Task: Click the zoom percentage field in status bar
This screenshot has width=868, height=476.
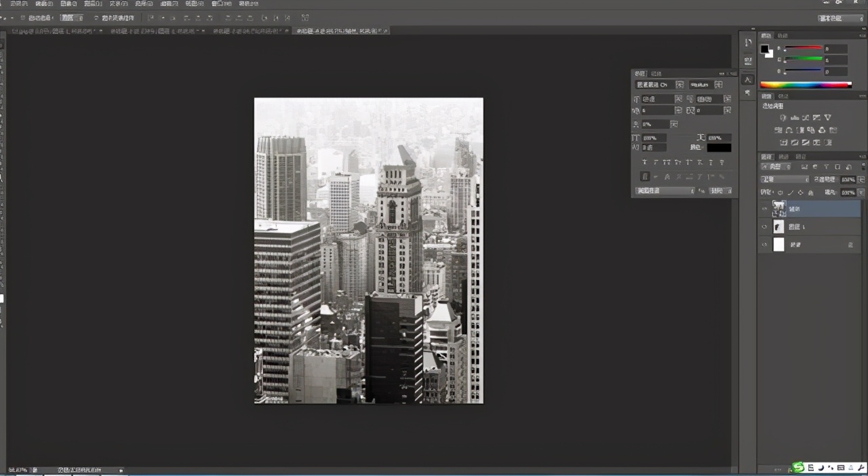Action: (17, 469)
